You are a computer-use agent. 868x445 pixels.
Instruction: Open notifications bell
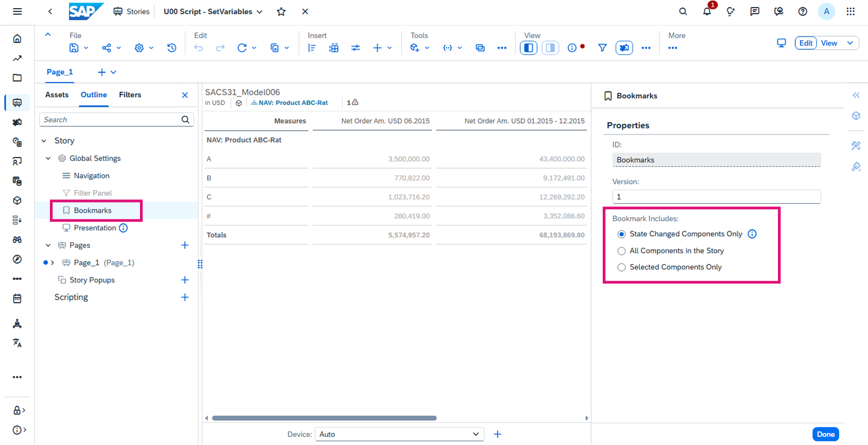coord(707,11)
